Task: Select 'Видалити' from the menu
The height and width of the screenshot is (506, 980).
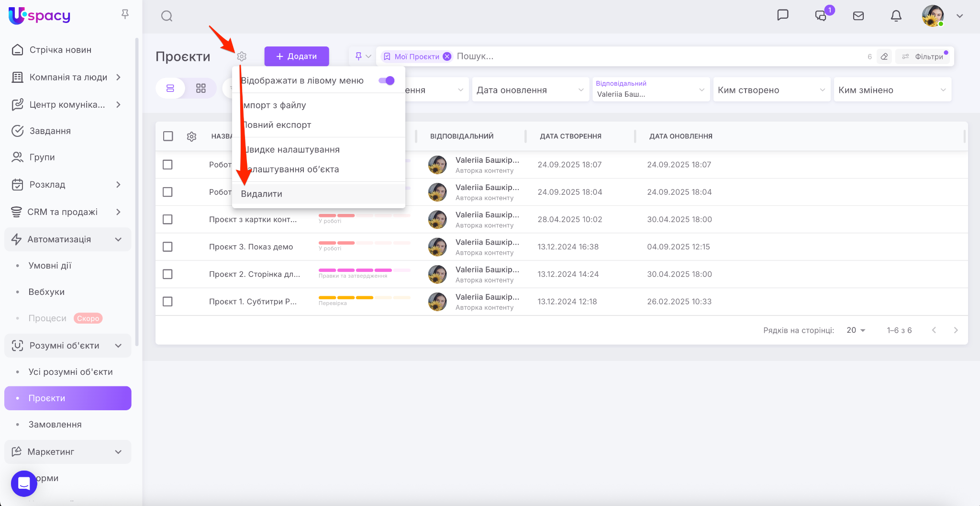Action: 262,194
